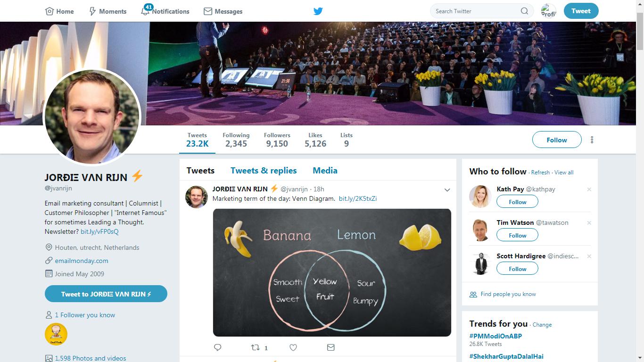The image size is (644, 362).
Task: Retweet the Venn Diagram tweet
Action: click(256, 347)
